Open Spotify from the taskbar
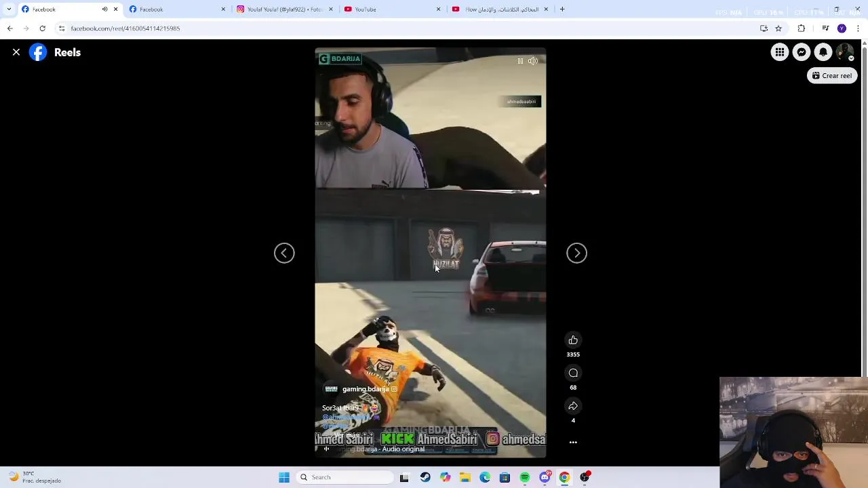Image resolution: width=868 pixels, height=488 pixels. tap(525, 477)
